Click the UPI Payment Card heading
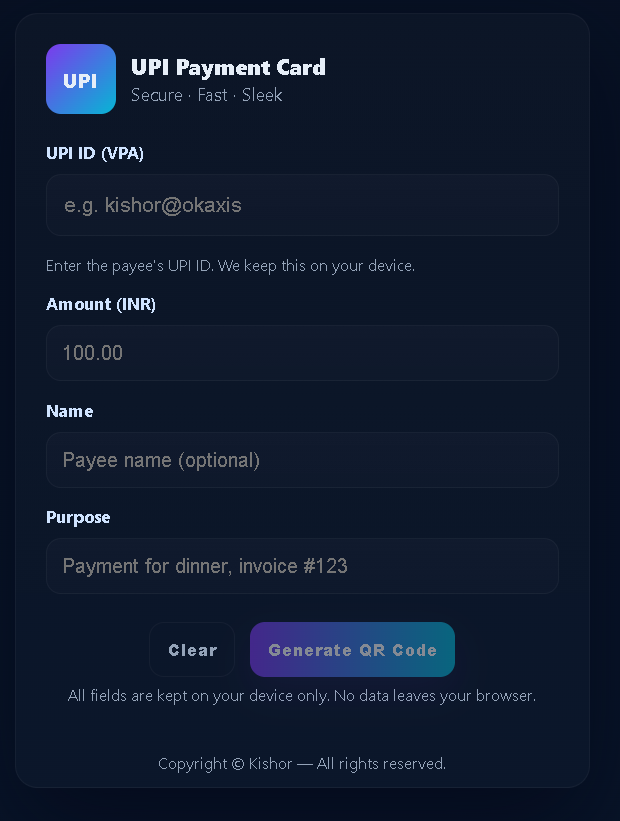This screenshot has width=620, height=821. point(228,67)
